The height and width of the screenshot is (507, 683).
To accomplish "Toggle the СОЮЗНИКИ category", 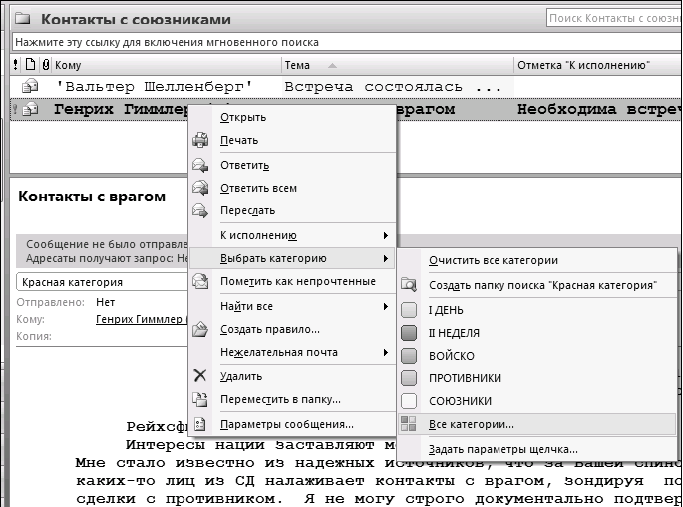I will [x=408, y=401].
